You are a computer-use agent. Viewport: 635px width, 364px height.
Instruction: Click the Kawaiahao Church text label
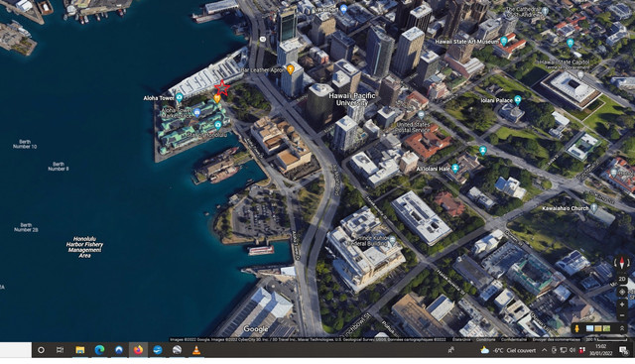point(566,208)
